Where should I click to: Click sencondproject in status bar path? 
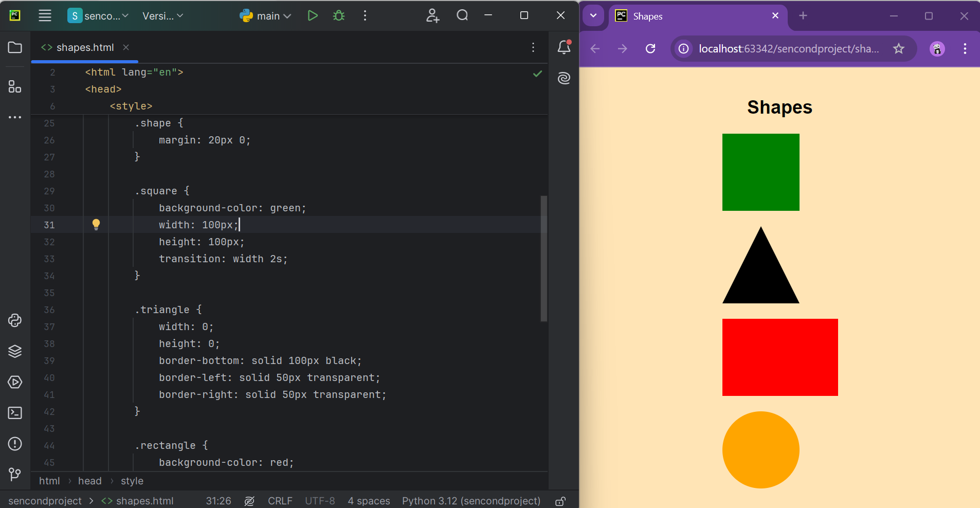[x=45, y=501]
